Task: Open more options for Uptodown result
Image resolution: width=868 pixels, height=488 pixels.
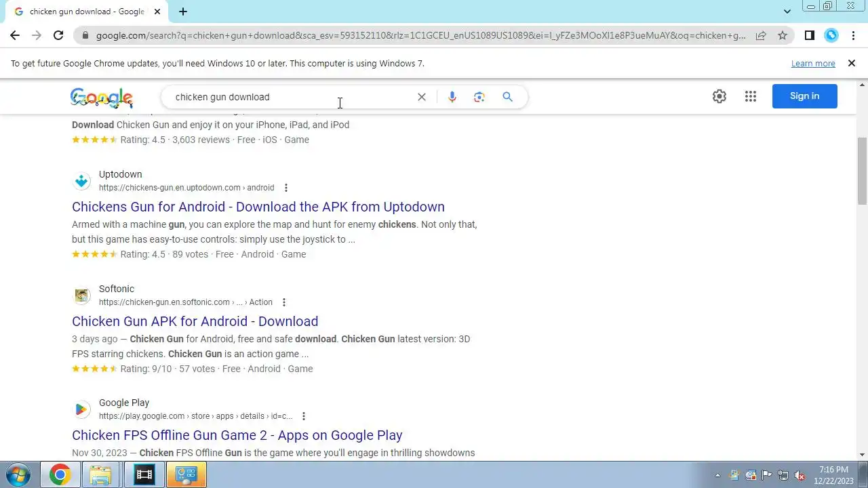Action: pyautogui.click(x=286, y=188)
